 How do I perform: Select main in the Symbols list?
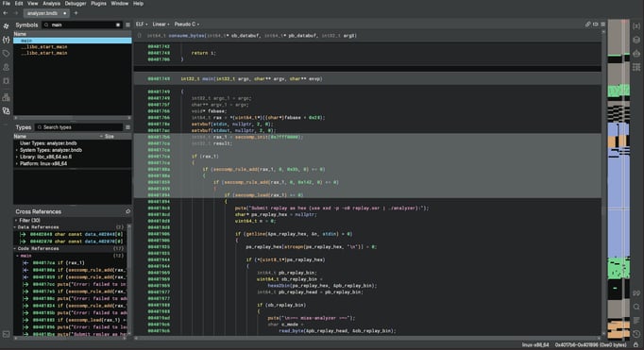point(73,41)
